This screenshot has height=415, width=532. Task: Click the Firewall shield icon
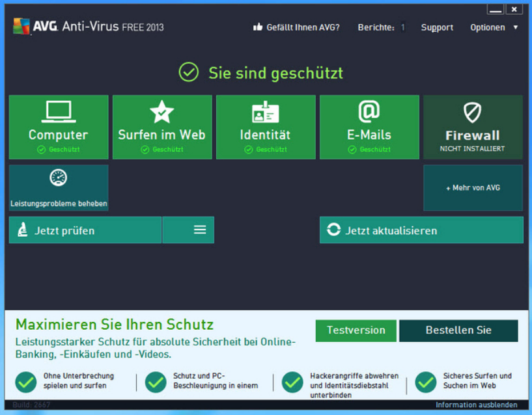[472, 113]
